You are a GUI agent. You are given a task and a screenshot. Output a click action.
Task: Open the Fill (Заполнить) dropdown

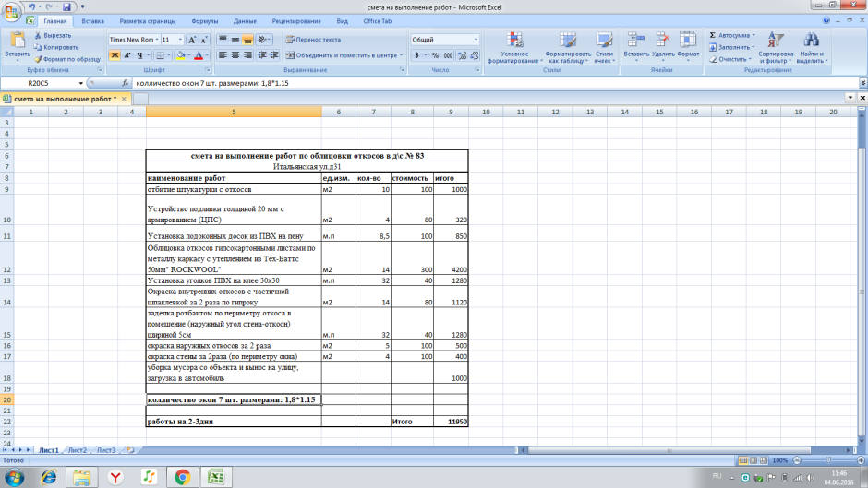732,47
